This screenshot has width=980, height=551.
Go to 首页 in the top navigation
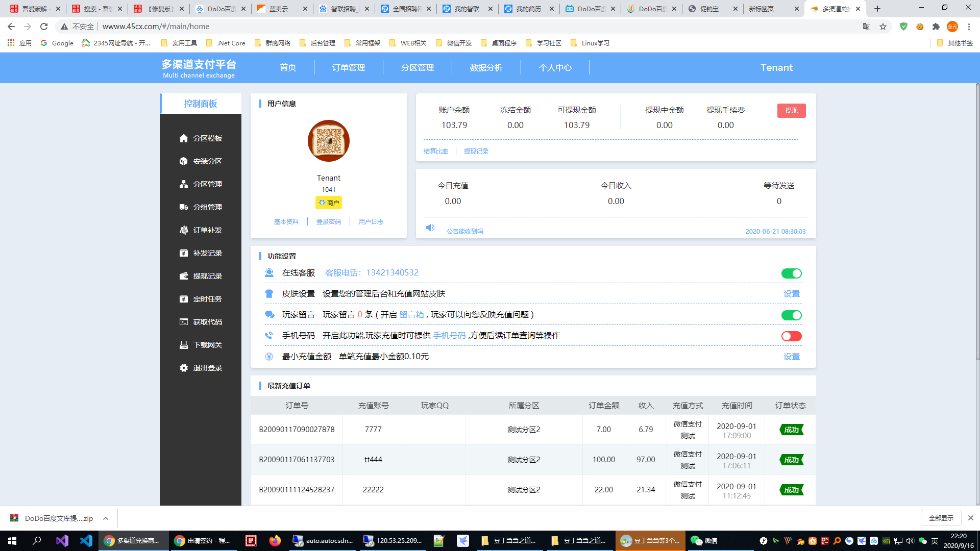[288, 67]
